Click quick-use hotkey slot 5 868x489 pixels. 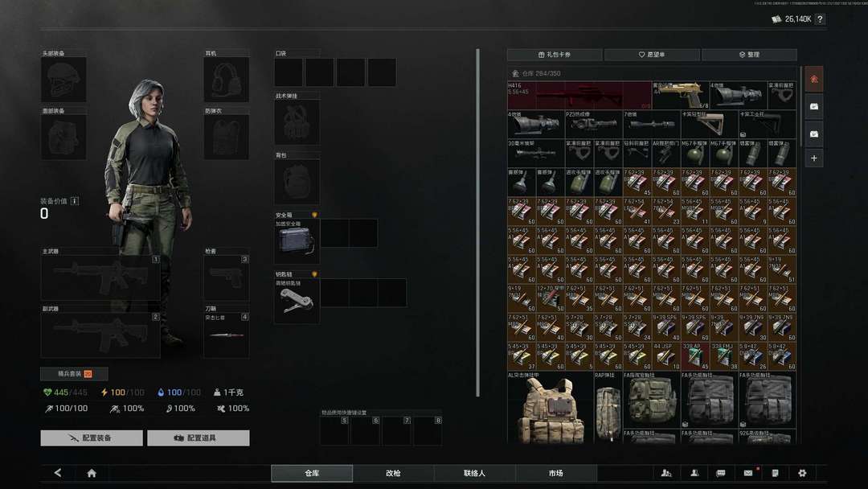[x=335, y=431]
